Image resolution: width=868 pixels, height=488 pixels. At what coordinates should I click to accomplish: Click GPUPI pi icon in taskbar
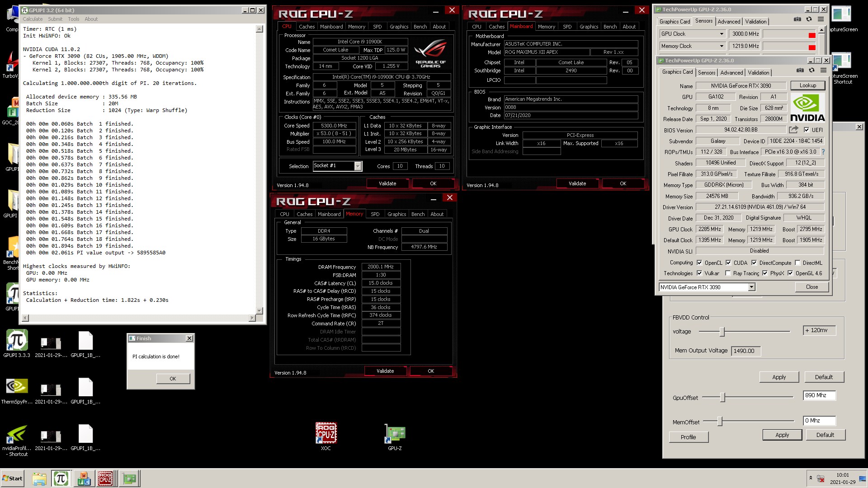click(x=61, y=479)
